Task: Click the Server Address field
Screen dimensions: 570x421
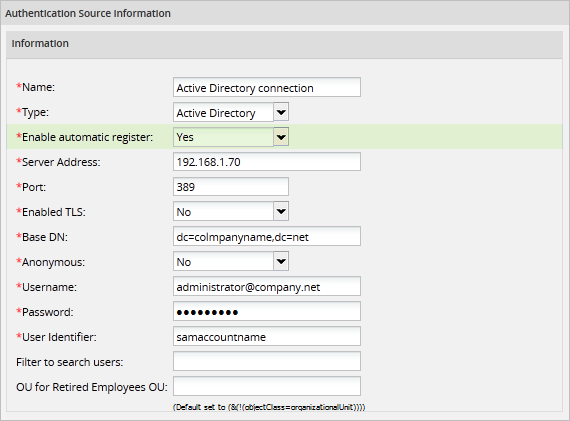Action: pyautogui.click(x=267, y=162)
